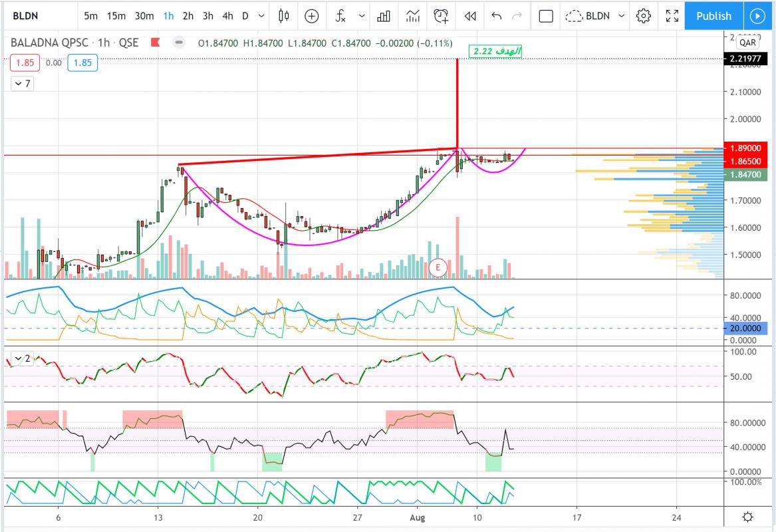This screenshot has width=776, height=532.
Task: Click the red 1.86500 price label
Action: (x=745, y=162)
